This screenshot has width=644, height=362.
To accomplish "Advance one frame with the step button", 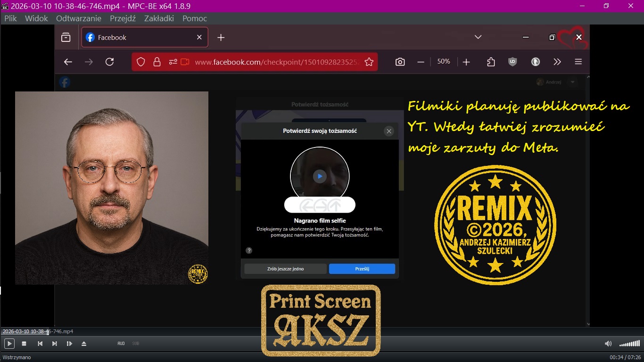I will tap(69, 344).
